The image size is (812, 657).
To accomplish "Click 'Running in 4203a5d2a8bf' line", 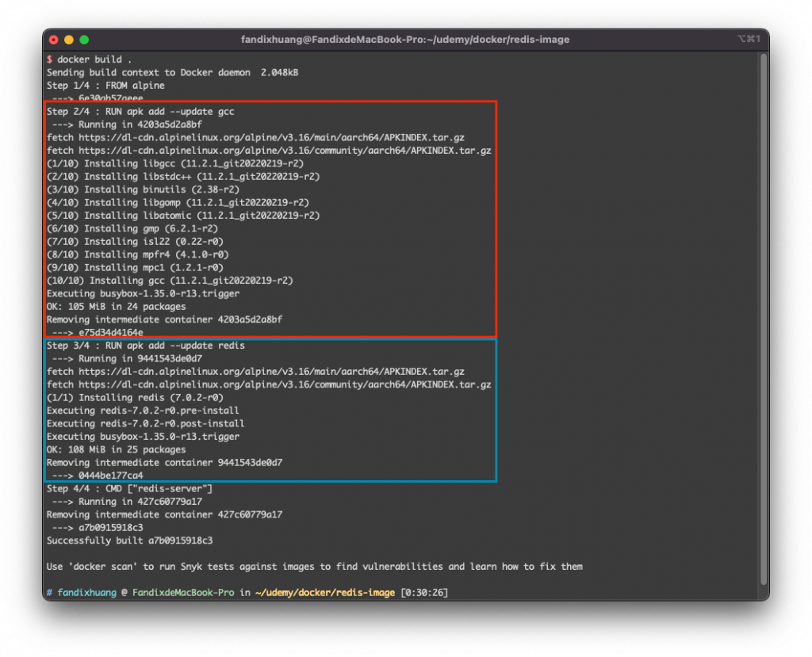I will (127, 124).
